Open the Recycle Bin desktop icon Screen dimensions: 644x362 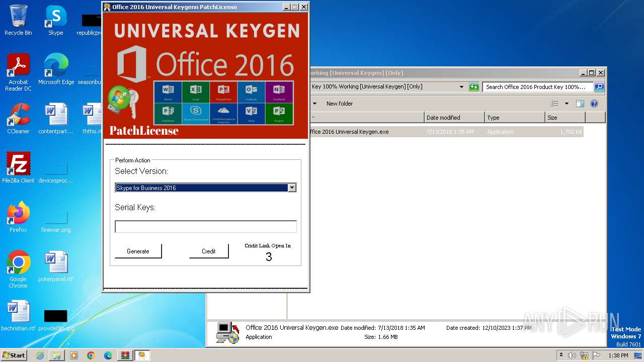18,20
